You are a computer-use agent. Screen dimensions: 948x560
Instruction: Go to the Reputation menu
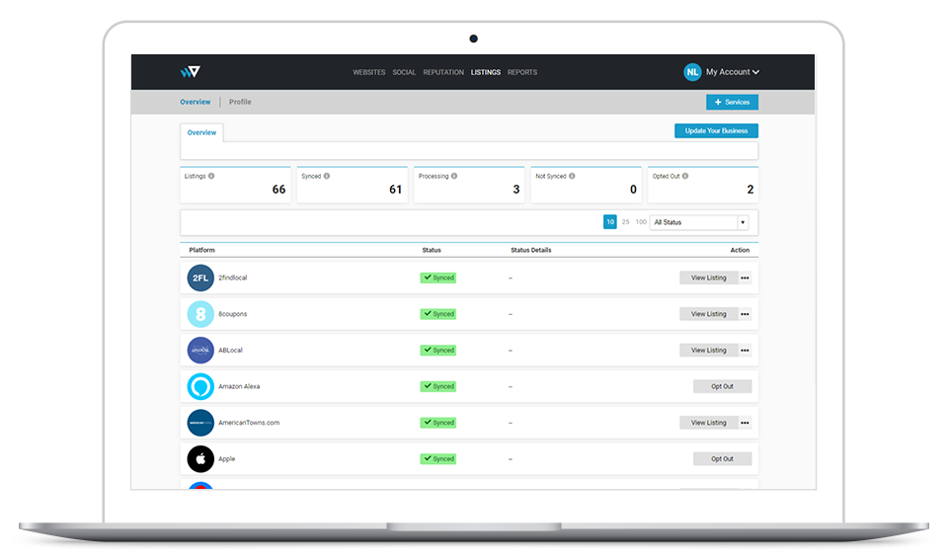coord(443,72)
